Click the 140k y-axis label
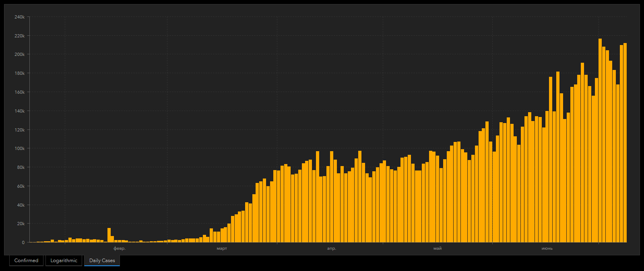Screen dimensions: 644x271 pos(19,111)
